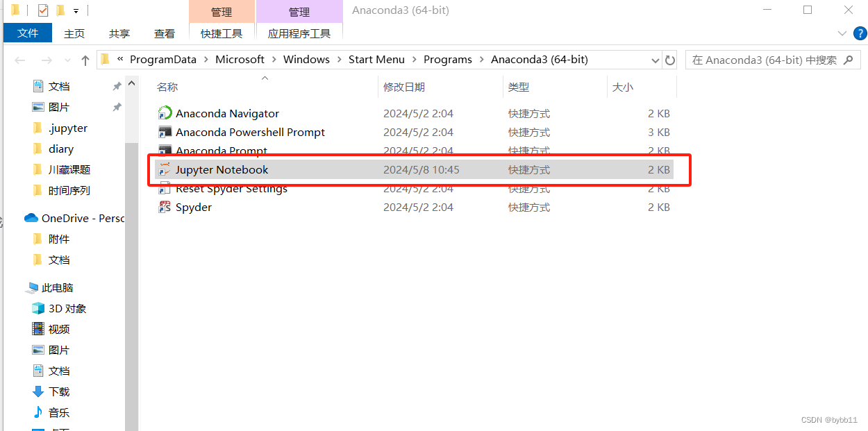Navigate to Programs in the address path

[x=448, y=60]
